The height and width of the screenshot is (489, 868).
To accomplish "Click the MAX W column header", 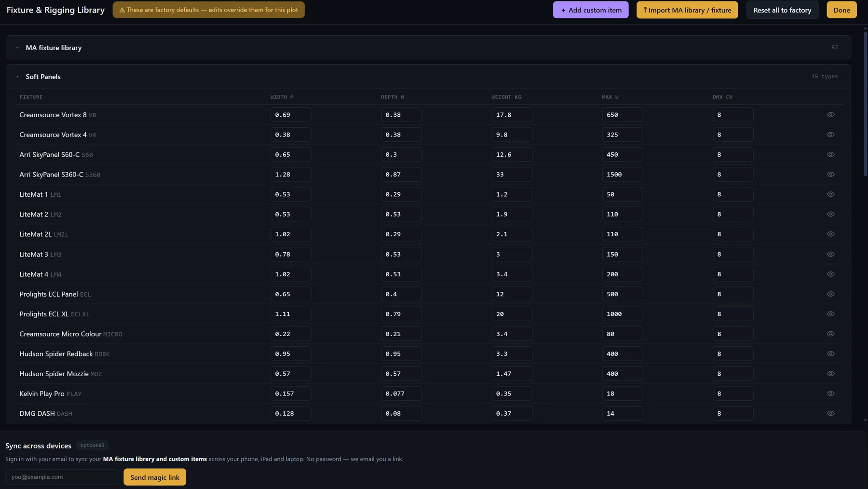I will click(610, 97).
